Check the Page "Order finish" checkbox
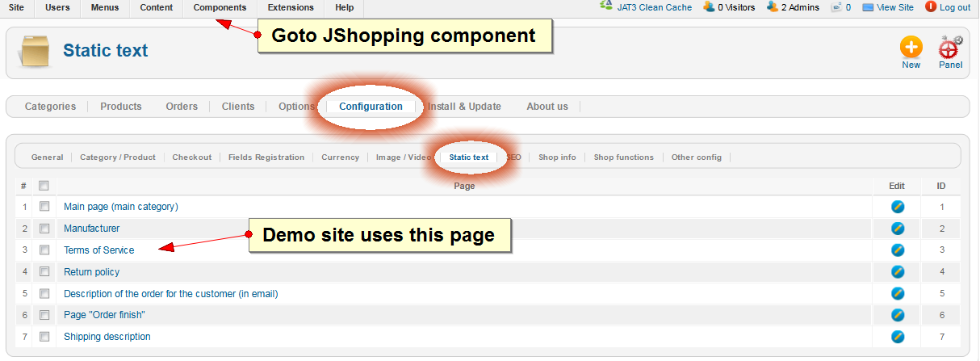The image size is (980, 361). point(44,315)
